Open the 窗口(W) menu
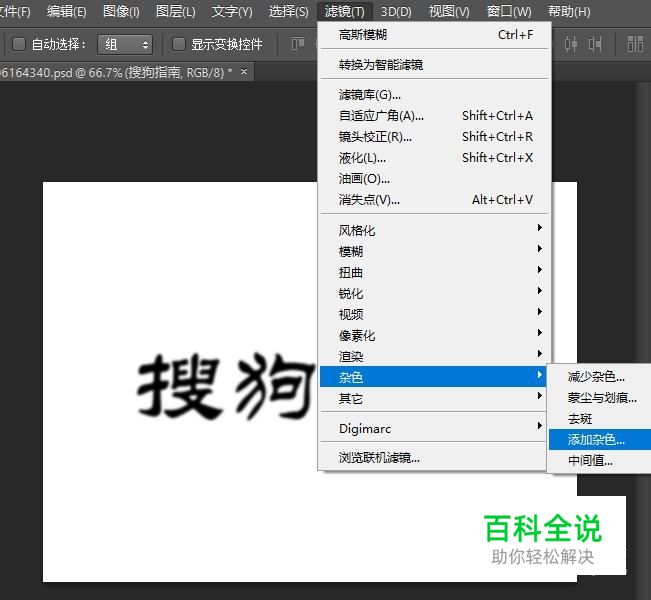This screenshot has width=651, height=600. click(509, 11)
